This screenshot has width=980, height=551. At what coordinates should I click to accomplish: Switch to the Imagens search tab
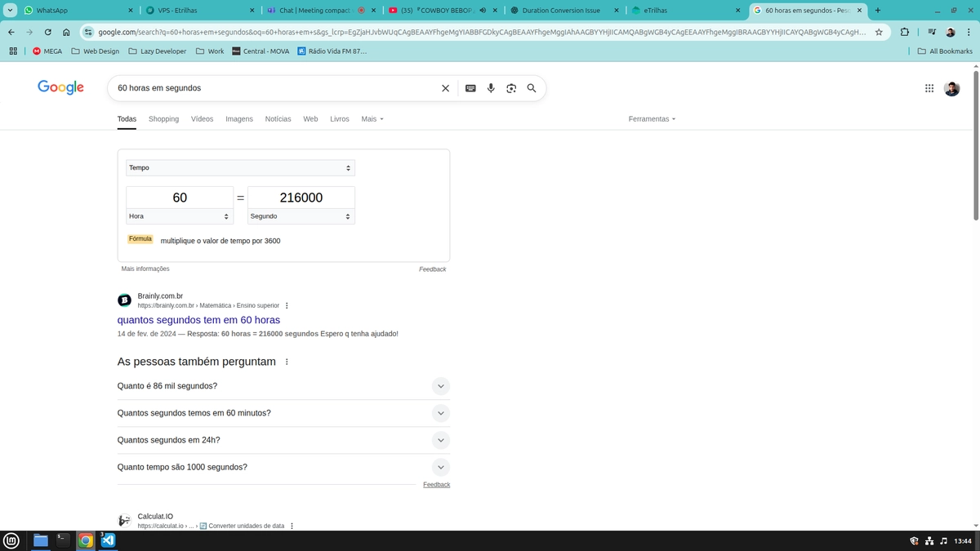(239, 119)
